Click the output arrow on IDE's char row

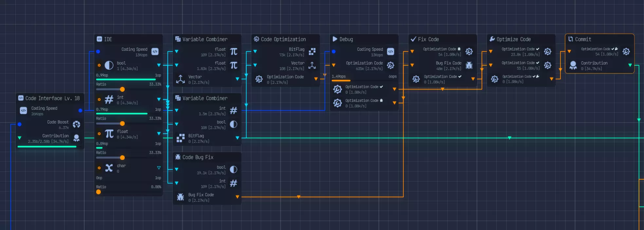pyautogui.click(x=159, y=168)
